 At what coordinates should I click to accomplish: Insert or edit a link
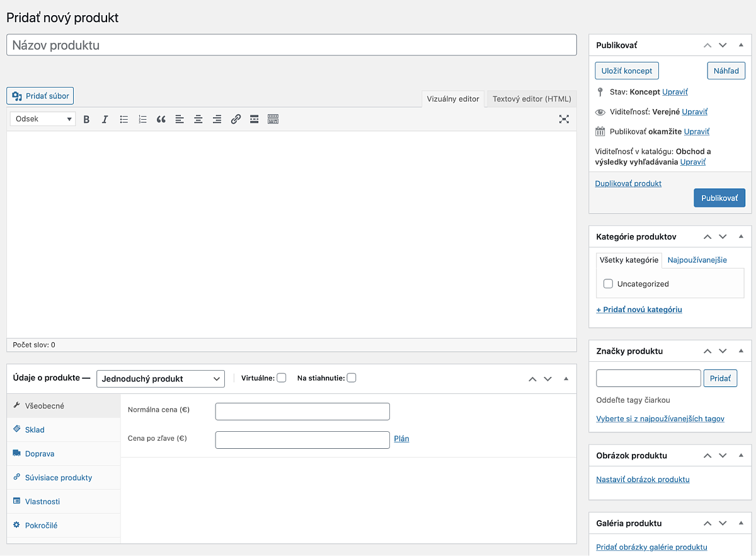(x=236, y=119)
